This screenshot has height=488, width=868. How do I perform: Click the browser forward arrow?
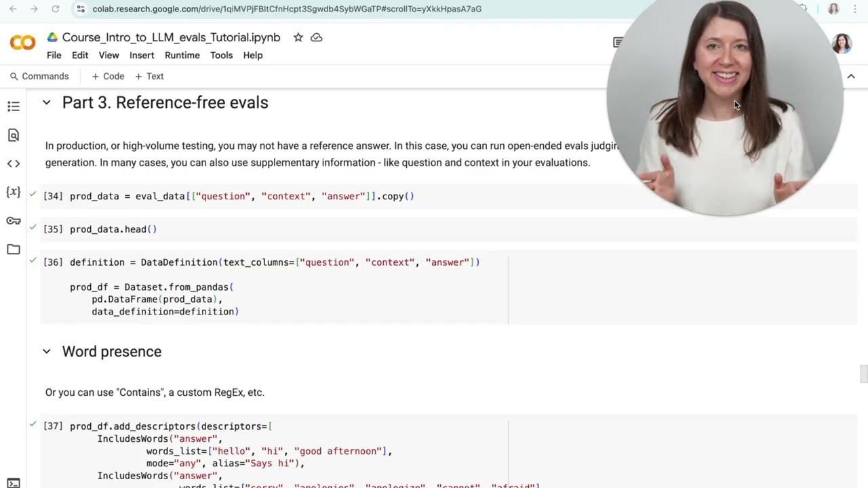pyautogui.click(x=34, y=9)
